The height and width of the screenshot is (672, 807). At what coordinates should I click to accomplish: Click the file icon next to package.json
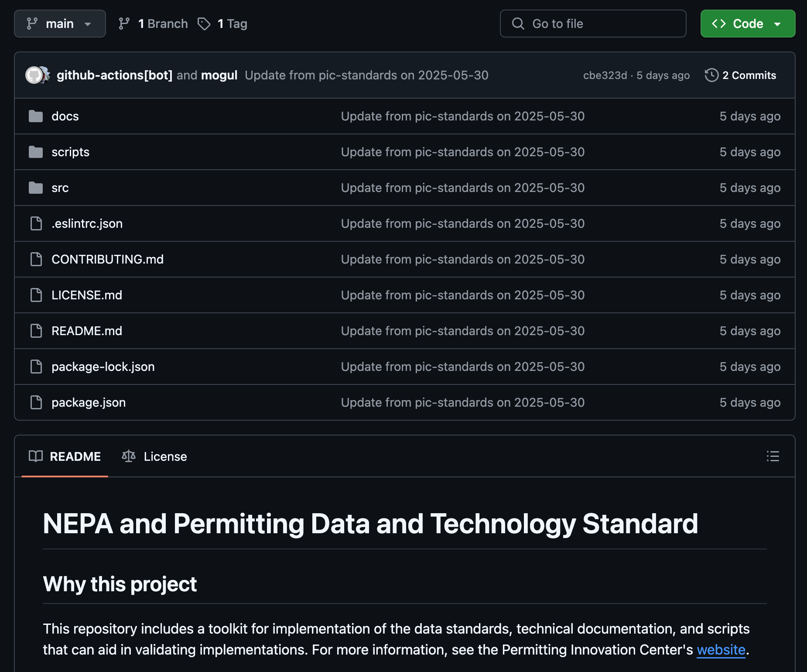click(x=36, y=402)
